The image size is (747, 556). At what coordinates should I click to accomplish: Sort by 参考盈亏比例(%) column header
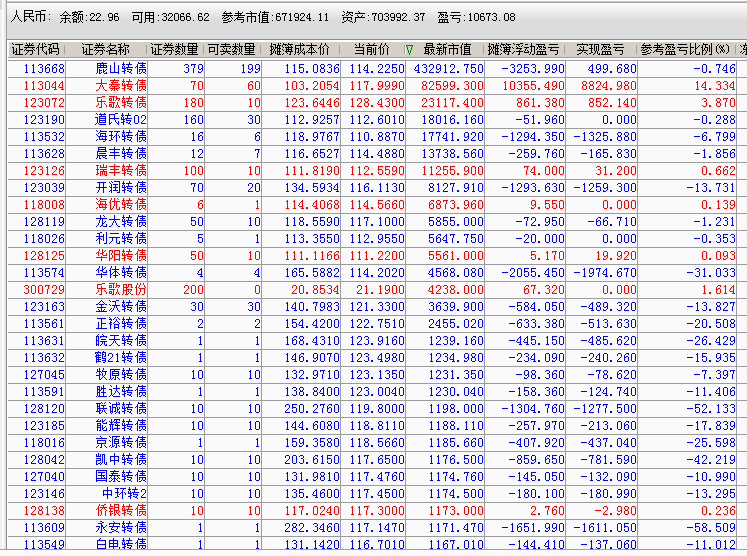pyautogui.click(x=685, y=50)
